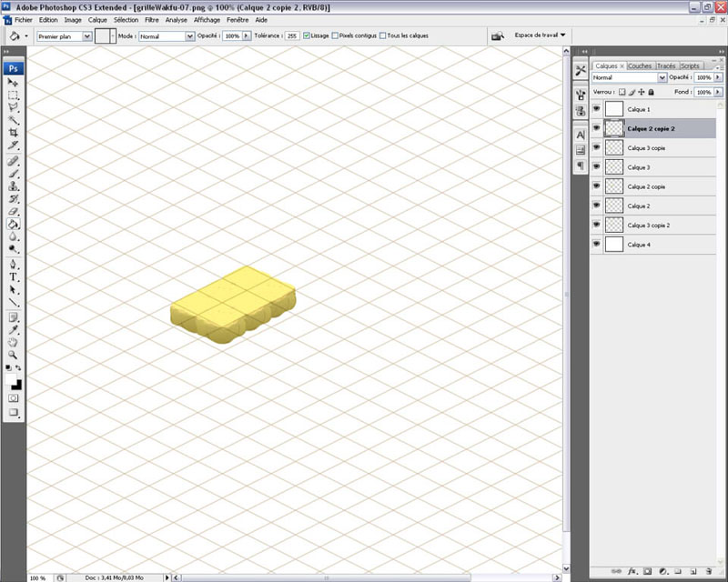Image resolution: width=728 pixels, height=582 pixels.
Task: Hide the Calque 1 layer
Action: (597, 109)
